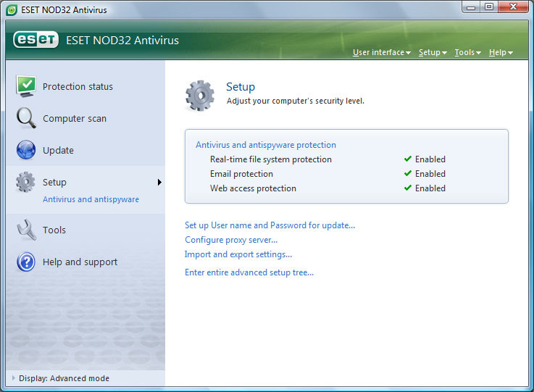
Task: Select the Antivirus and antispyware sidebar sub-item
Action: [x=91, y=199]
